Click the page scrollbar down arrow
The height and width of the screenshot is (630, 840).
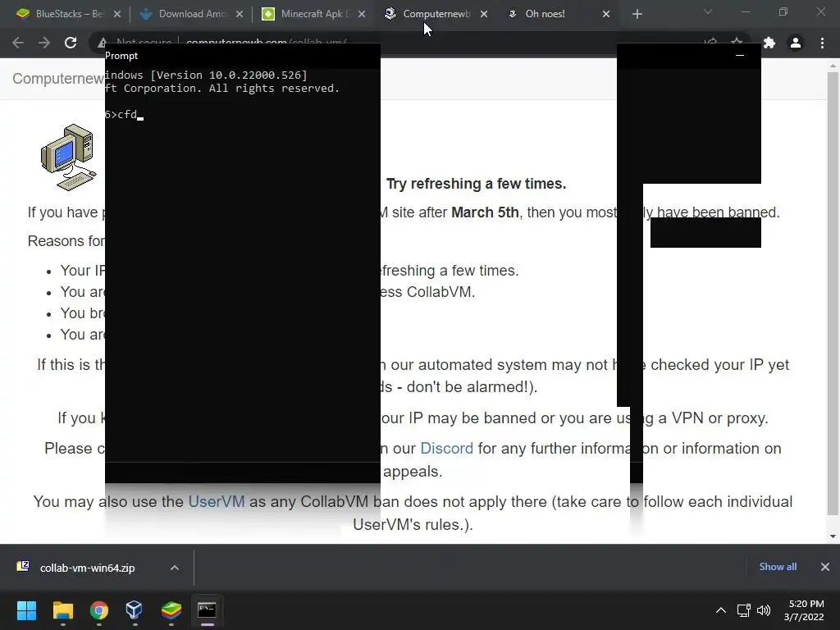833,536
